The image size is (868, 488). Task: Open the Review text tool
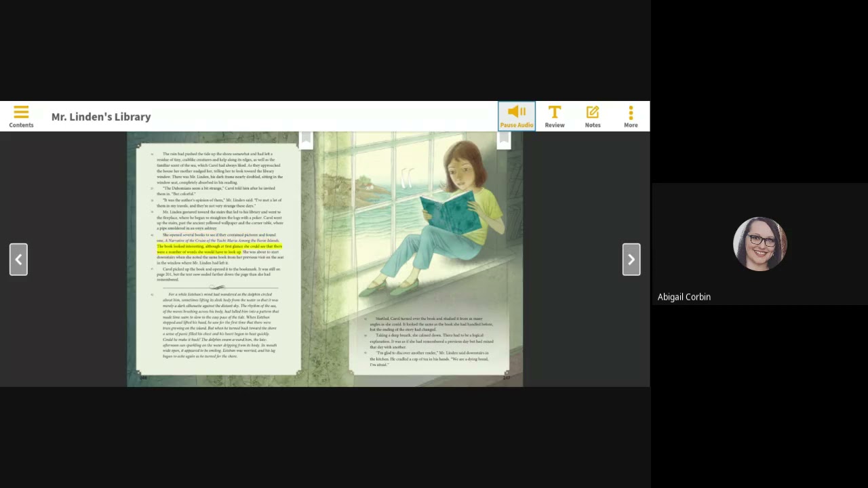coord(555,116)
